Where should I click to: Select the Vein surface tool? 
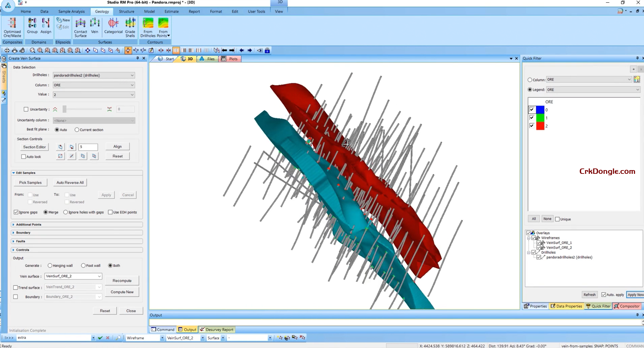[x=95, y=26]
